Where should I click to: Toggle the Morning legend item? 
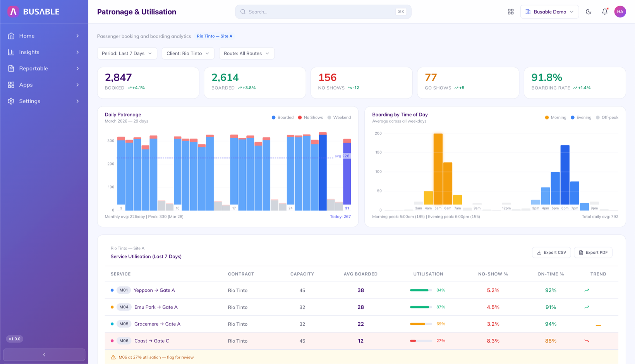click(556, 118)
